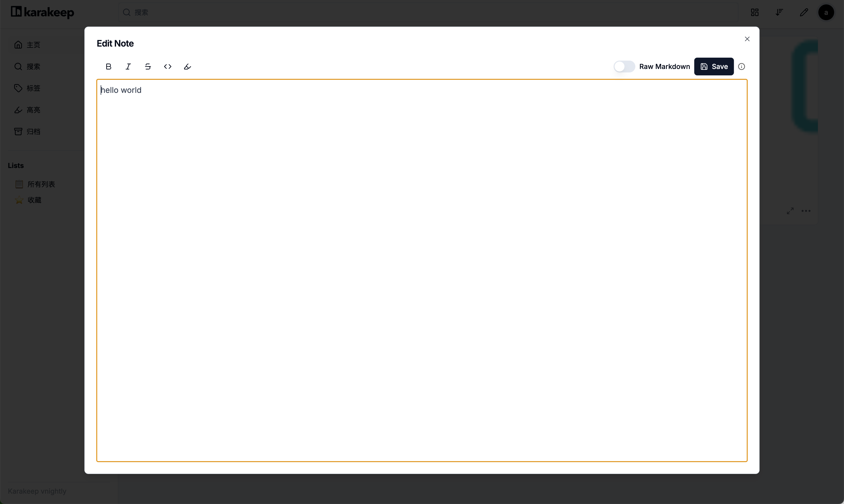Click the archive box icon beside 归档
This screenshot has width=844, height=504.
coord(18,132)
